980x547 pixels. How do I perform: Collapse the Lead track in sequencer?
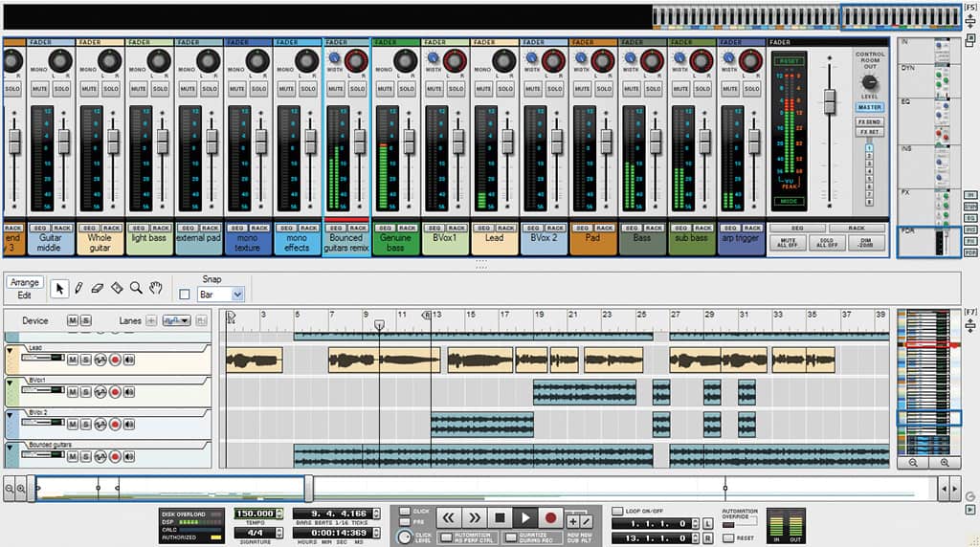pyautogui.click(x=10, y=352)
